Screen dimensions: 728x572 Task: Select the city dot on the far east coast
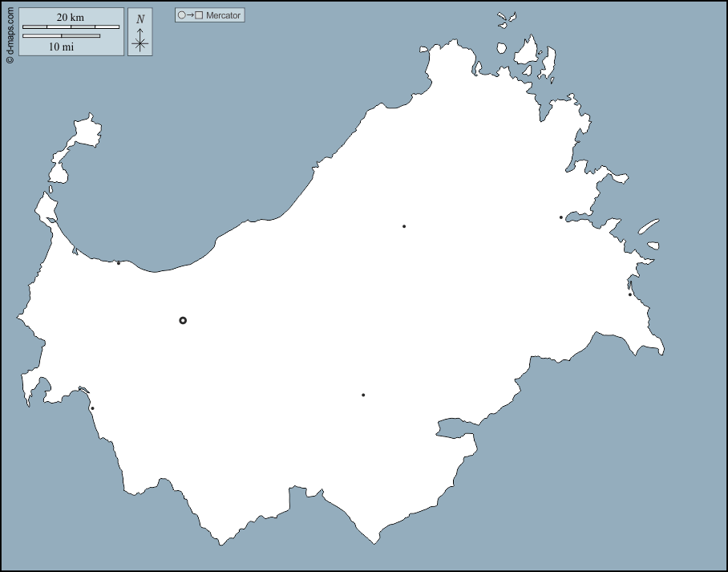[x=630, y=294]
